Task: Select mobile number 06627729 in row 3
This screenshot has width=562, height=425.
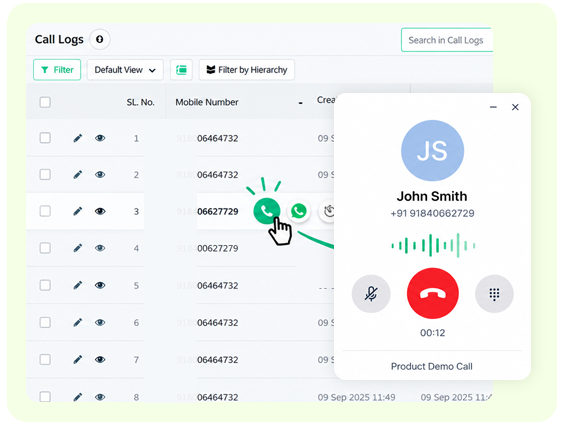Action: [218, 211]
